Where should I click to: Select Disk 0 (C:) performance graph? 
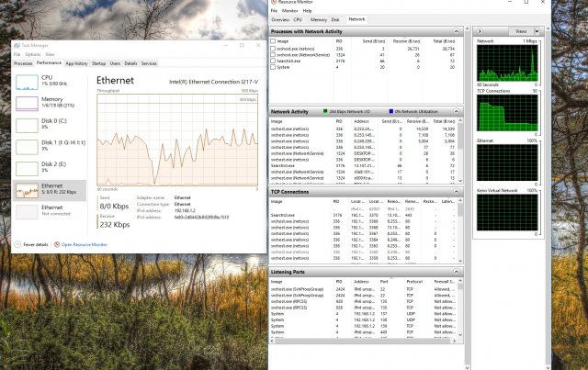tap(25, 125)
